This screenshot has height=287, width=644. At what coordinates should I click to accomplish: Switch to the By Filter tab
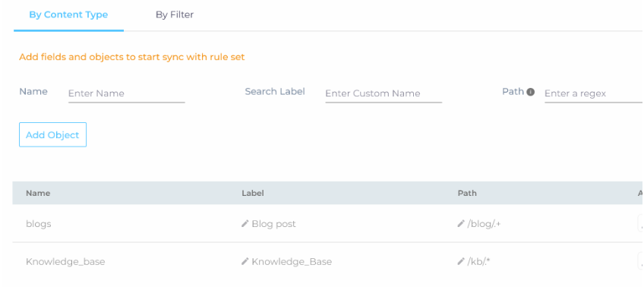coord(175,14)
